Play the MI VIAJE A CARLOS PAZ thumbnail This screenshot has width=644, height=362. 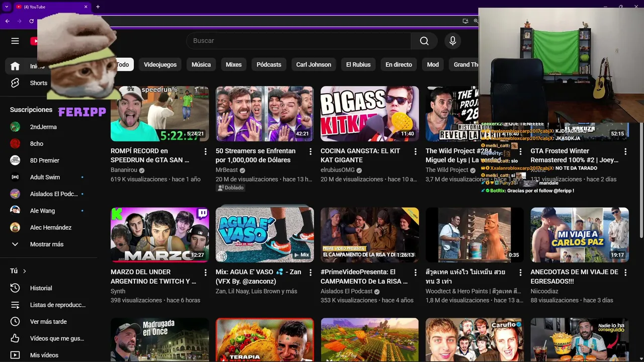coord(580,235)
